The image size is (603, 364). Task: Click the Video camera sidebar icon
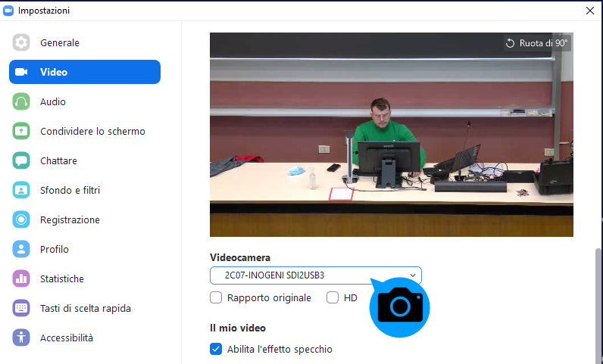click(x=21, y=72)
